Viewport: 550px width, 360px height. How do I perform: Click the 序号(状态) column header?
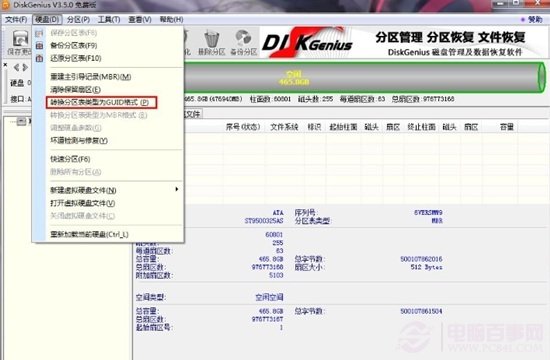(x=243, y=127)
